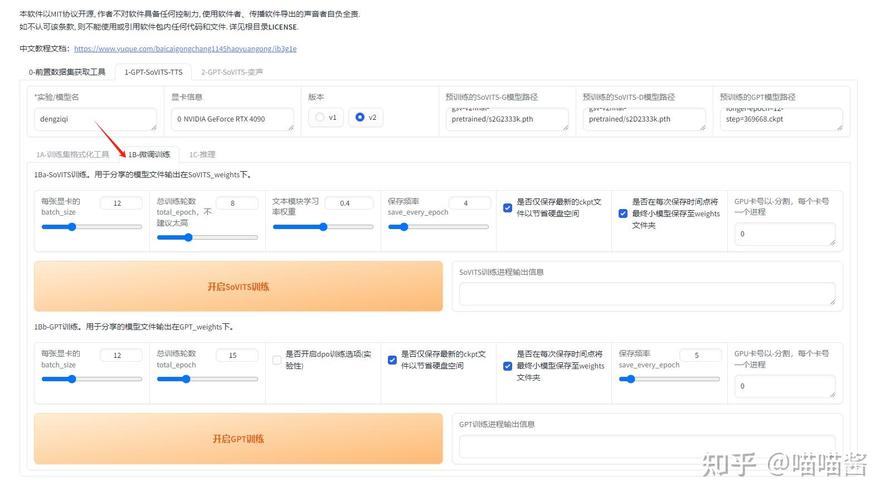Click the 开启GPT训练 button
Screen dimensions: 890x500
(x=238, y=439)
